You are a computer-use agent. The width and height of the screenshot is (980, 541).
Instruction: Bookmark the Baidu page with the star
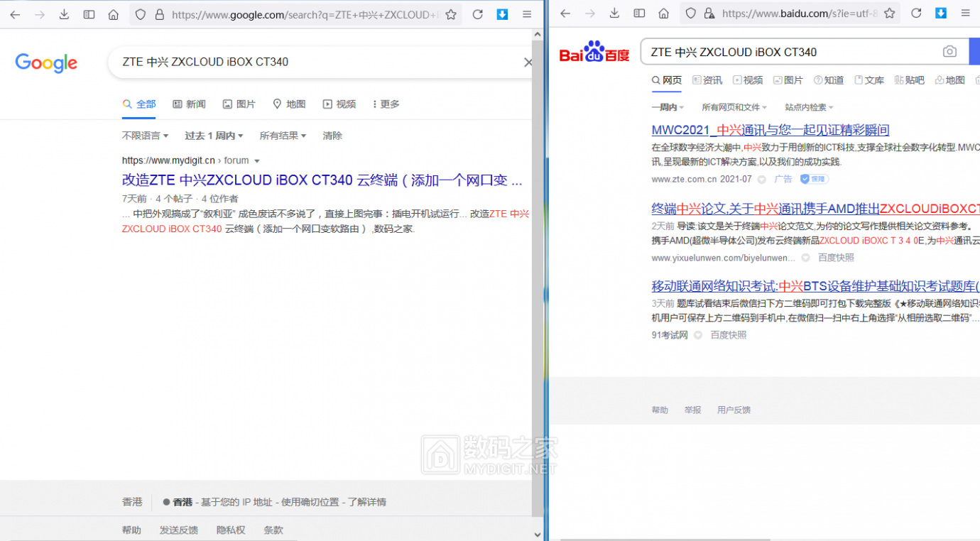pyautogui.click(x=889, y=13)
